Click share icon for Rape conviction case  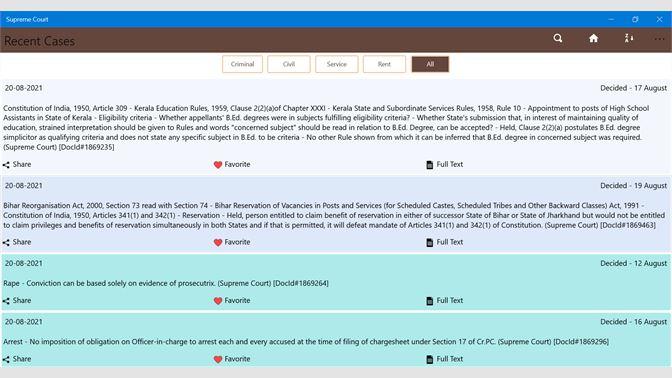[6, 301]
